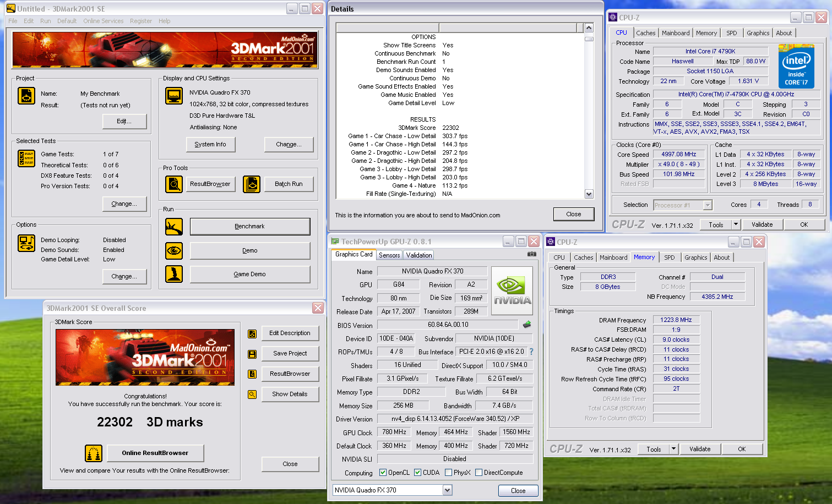Open the Tools dropdown arrow in CPU-Z CPU window

[736, 224]
